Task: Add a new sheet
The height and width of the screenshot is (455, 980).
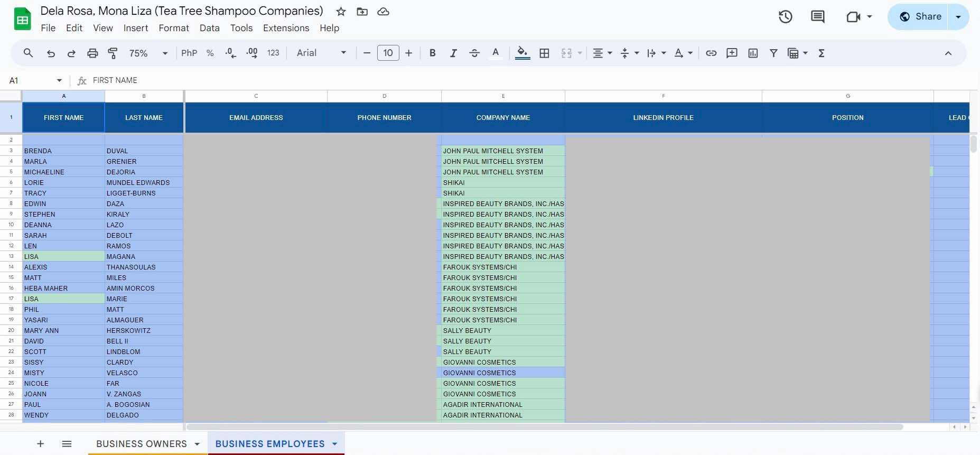Action: point(40,444)
